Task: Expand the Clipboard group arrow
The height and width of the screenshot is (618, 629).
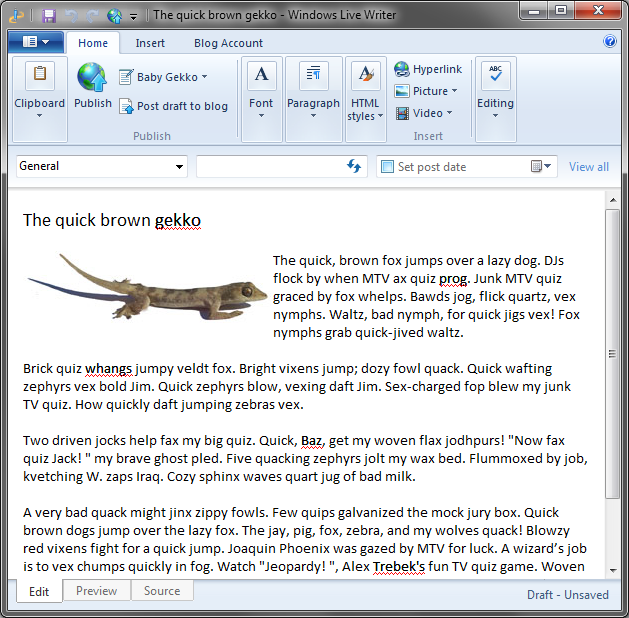Action: click(39, 116)
